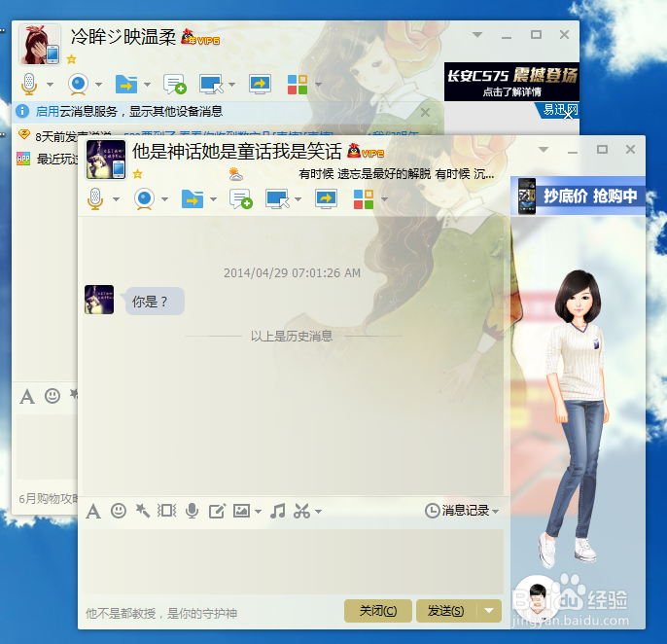Open font settings 'A' in front window
This screenshot has width=667, height=644.
93,511
